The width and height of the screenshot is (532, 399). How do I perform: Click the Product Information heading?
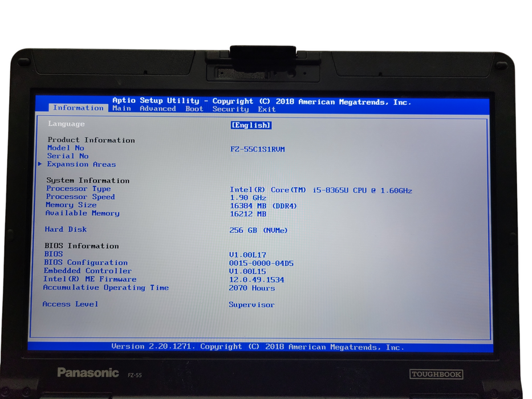click(91, 140)
